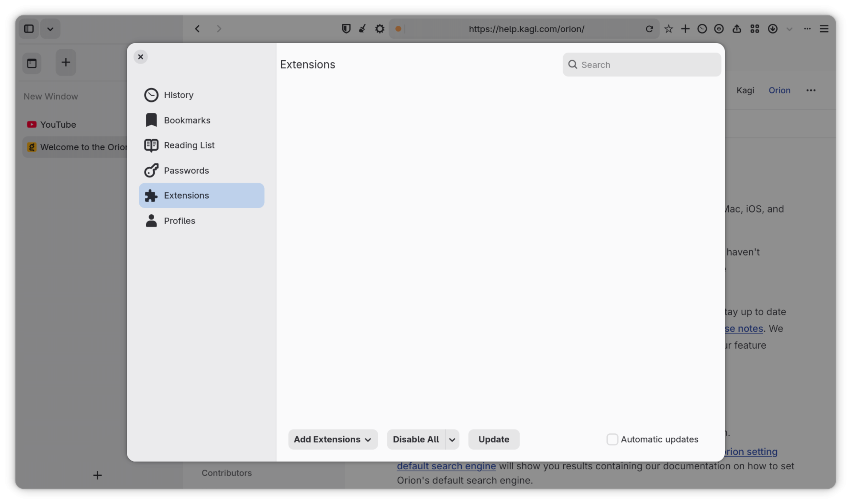Open Profiles in the dialog sidebar
Image resolution: width=851 pixels, height=504 pixels.
coord(202,221)
